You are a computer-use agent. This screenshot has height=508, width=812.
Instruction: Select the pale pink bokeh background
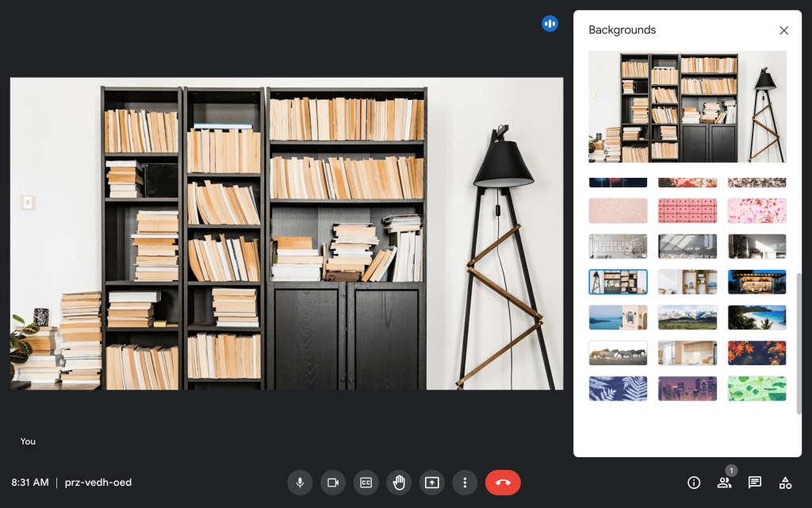[618, 210]
